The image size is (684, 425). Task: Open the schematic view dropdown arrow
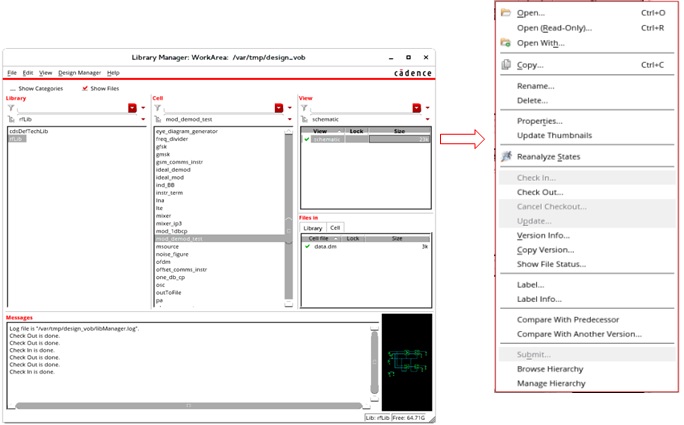428,119
